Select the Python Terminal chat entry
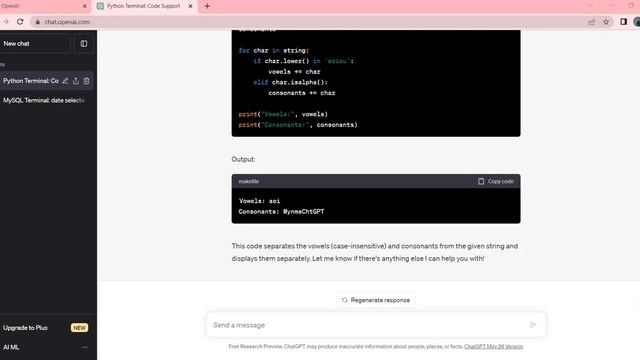 click(x=31, y=81)
